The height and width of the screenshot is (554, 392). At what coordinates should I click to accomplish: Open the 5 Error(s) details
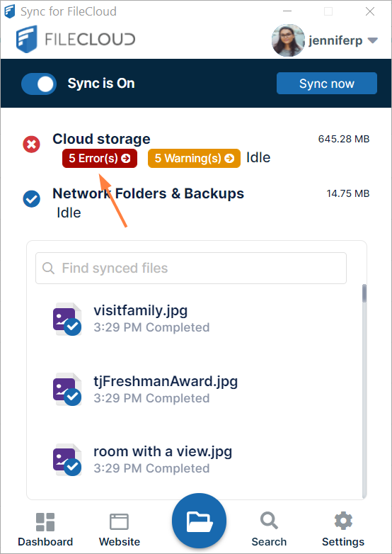pyautogui.click(x=100, y=158)
